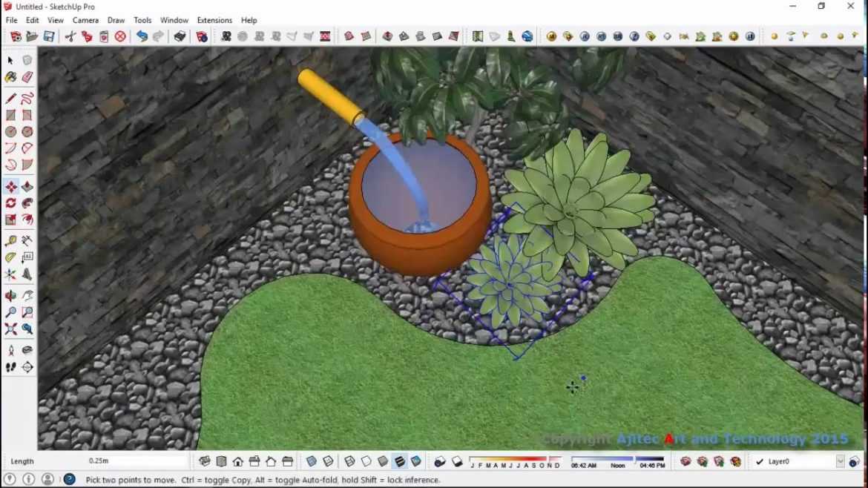The image size is (868, 488).
Task: Open the Camera menu
Action: 85,20
